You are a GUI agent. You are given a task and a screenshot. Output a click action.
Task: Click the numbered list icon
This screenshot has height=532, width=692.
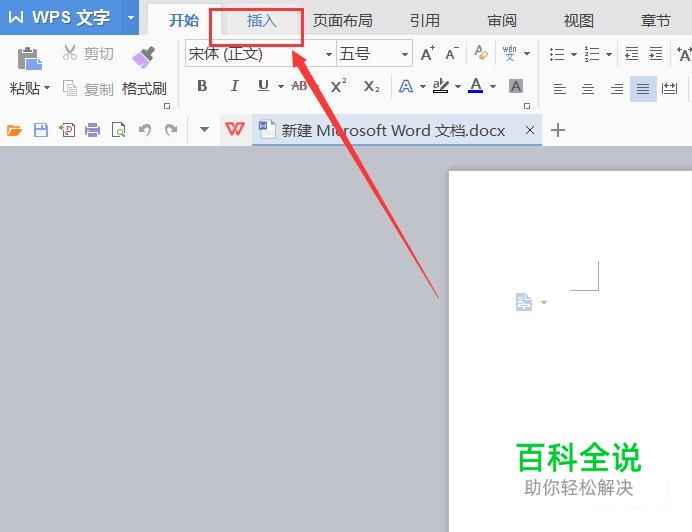592,54
